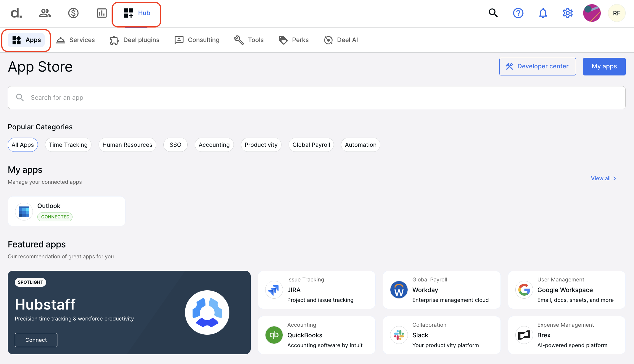Filter by Productivity category

[x=261, y=145]
